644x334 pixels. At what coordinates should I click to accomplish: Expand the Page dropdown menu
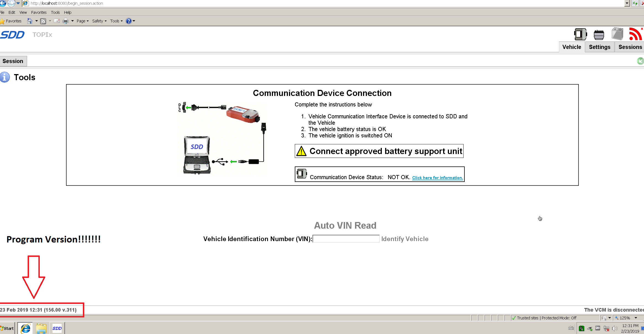(x=82, y=21)
